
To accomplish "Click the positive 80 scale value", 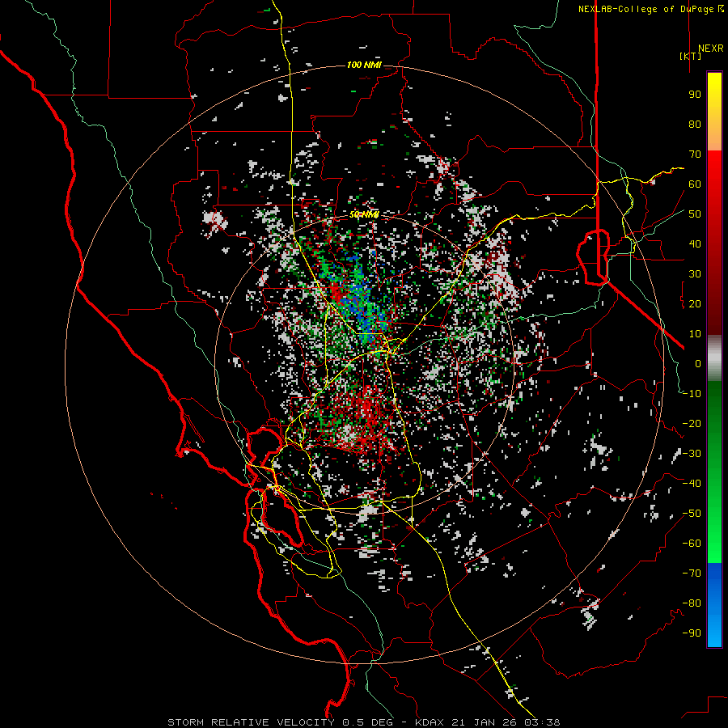I will (695, 124).
